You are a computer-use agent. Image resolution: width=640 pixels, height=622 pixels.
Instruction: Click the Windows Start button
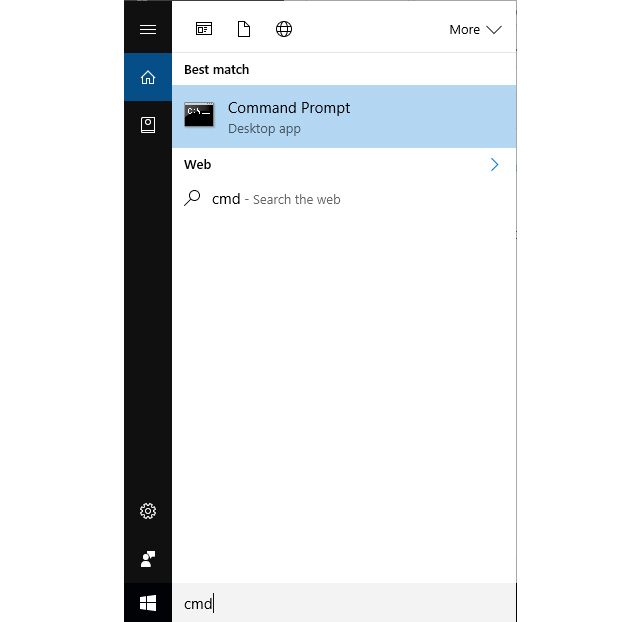pyautogui.click(x=148, y=603)
